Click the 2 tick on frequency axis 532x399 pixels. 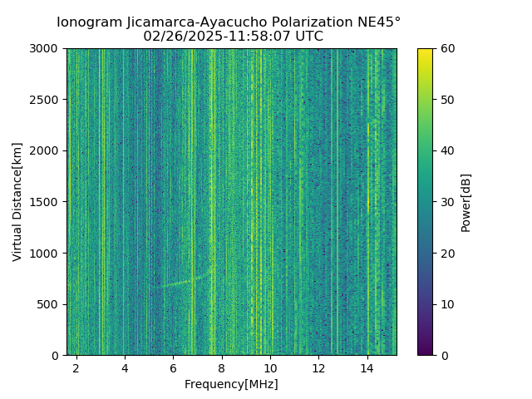click(x=76, y=368)
